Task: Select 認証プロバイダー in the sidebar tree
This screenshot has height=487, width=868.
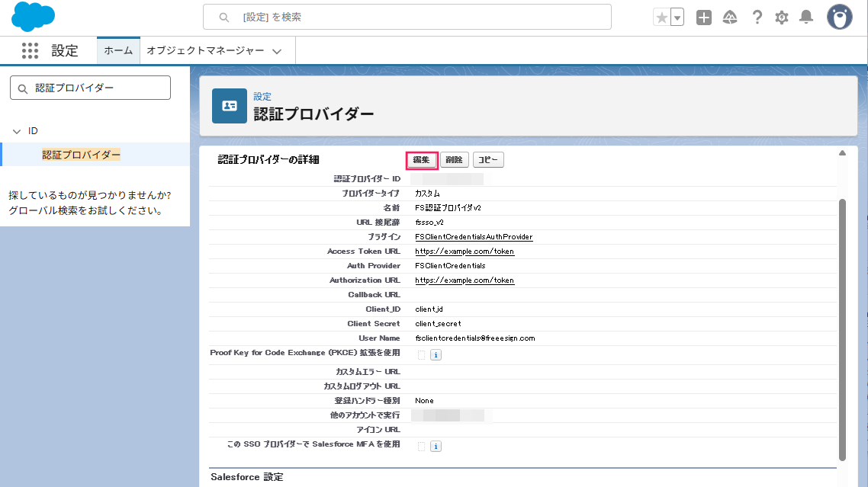Action: (x=81, y=155)
